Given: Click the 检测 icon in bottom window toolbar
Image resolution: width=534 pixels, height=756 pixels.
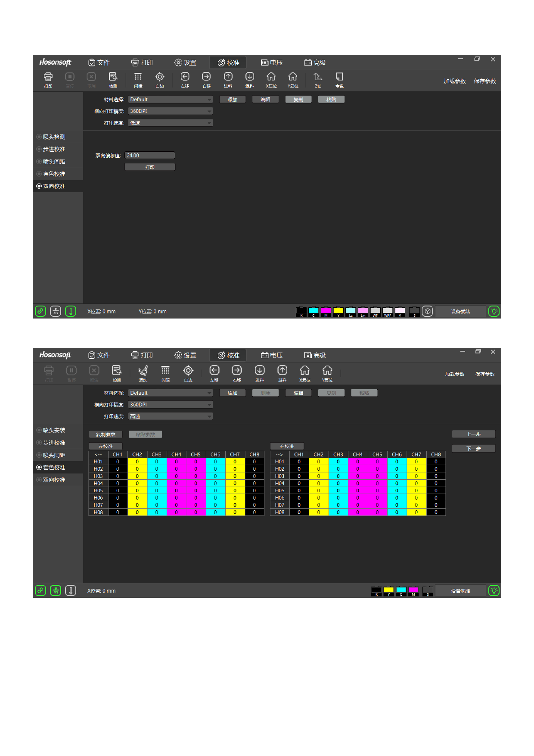Looking at the screenshot, I should 117,373.
